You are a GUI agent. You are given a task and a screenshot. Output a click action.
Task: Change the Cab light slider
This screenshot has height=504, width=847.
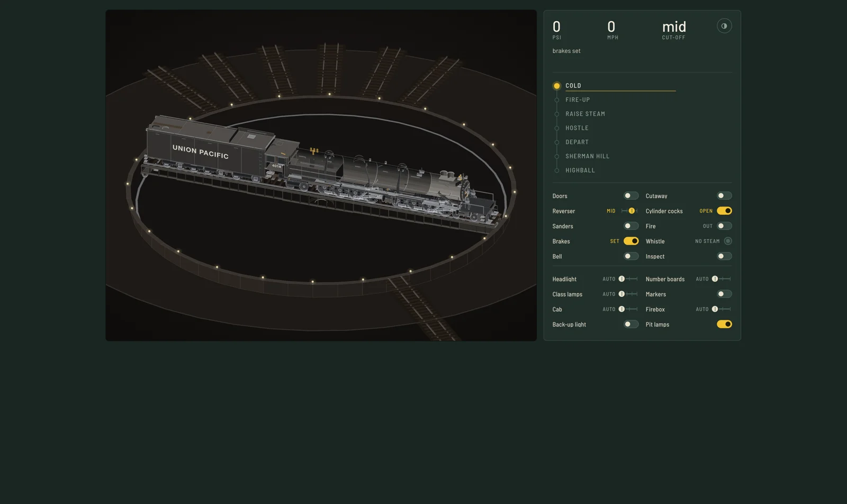pos(628,309)
